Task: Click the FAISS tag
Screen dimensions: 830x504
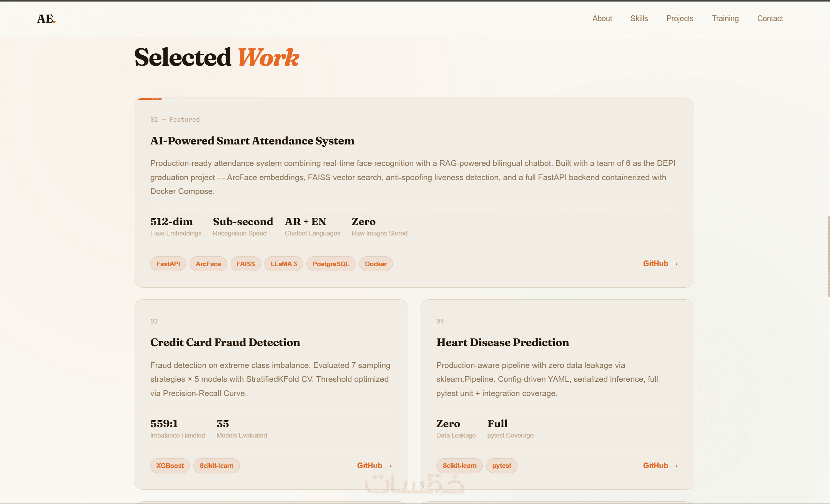Action: pos(246,264)
